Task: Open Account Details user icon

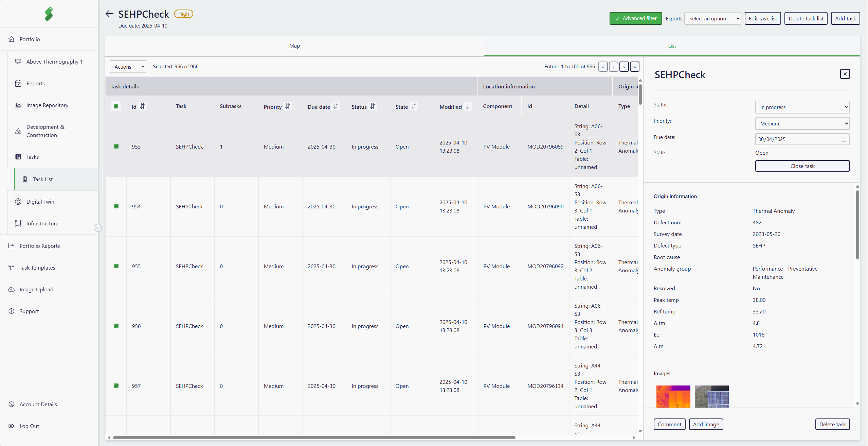Action: pyautogui.click(x=11, y=404)
